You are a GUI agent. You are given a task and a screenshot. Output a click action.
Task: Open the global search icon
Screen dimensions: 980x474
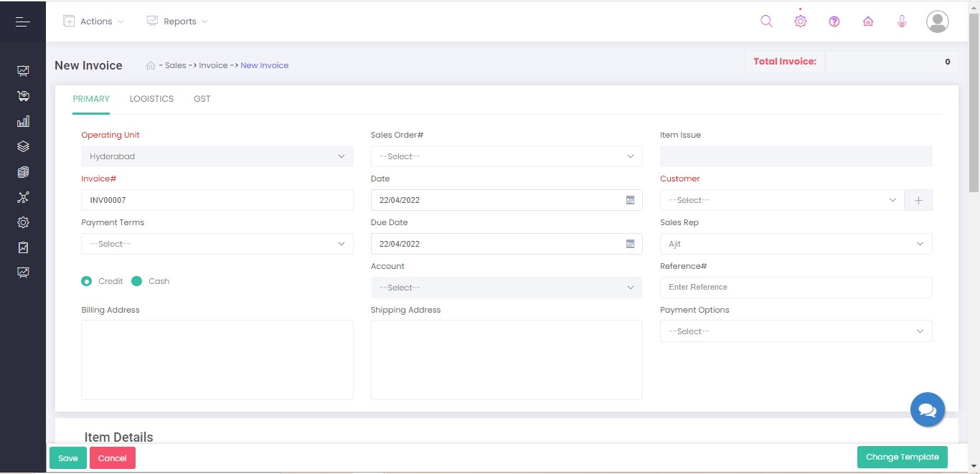[x=766, y=22]
